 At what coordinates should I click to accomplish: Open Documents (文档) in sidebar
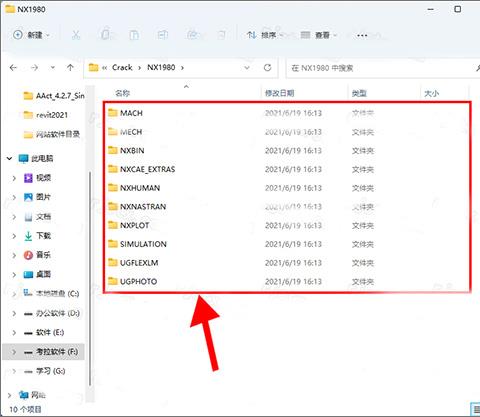[38, 217]
